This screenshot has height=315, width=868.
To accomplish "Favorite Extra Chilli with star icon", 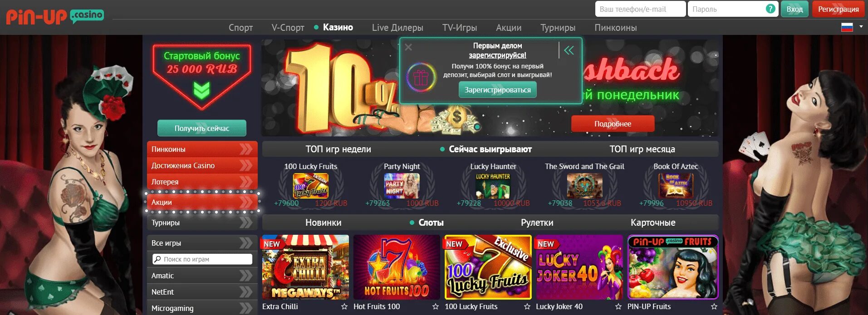I will (x=344, y=307).
